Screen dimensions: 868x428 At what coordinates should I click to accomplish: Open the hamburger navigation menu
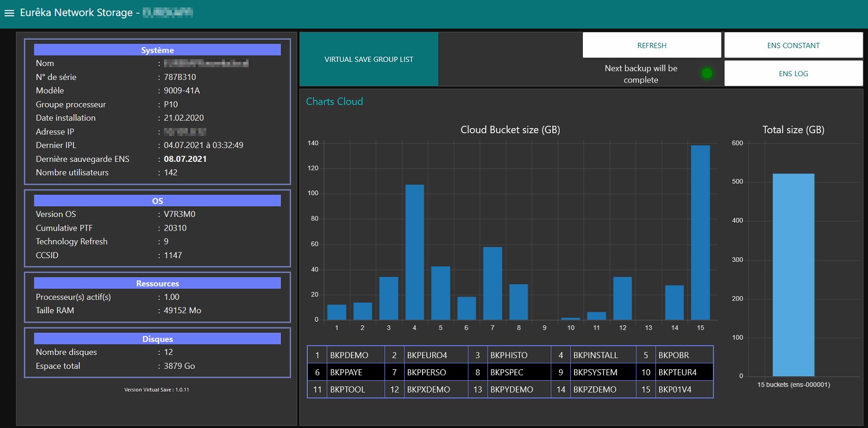[x=9, y=13]
